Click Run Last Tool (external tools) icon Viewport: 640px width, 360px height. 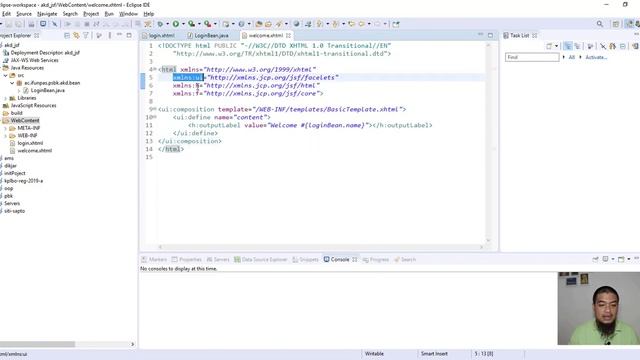[x=207, y=24]
